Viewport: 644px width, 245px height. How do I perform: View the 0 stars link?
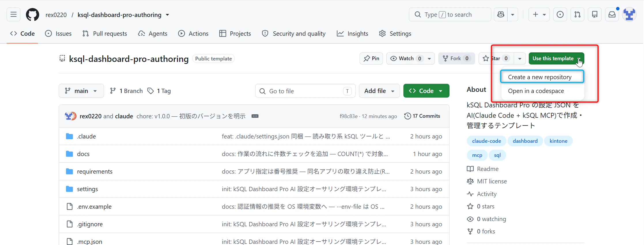(481, 206)
